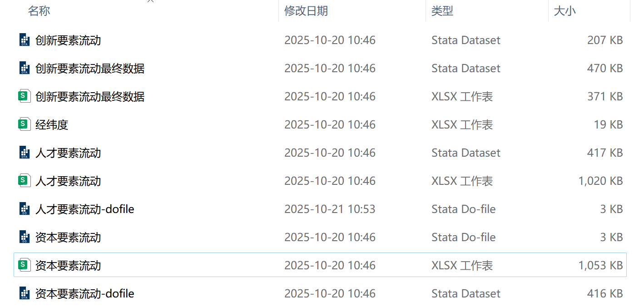Image resolution: width=644 pixels, height=307 pixels.
Task: Click the file name 资本要素流动-dofile
Action: (84, 293)
